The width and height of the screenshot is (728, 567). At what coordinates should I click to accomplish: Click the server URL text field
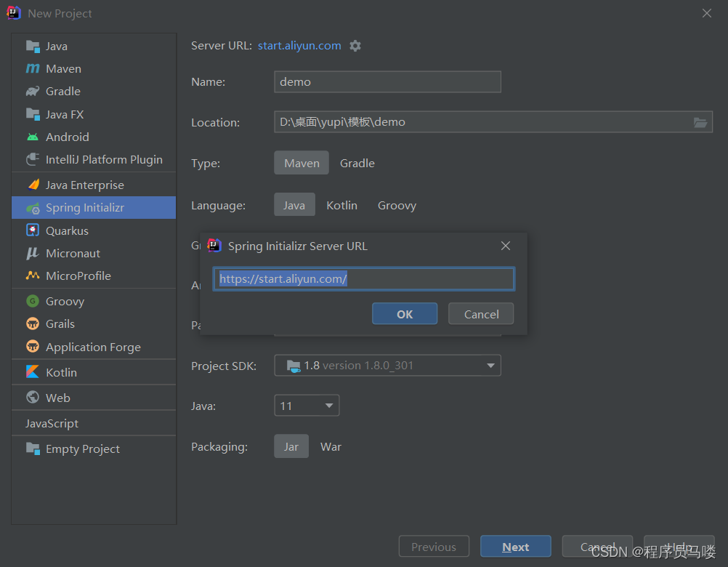coord(364,278)
